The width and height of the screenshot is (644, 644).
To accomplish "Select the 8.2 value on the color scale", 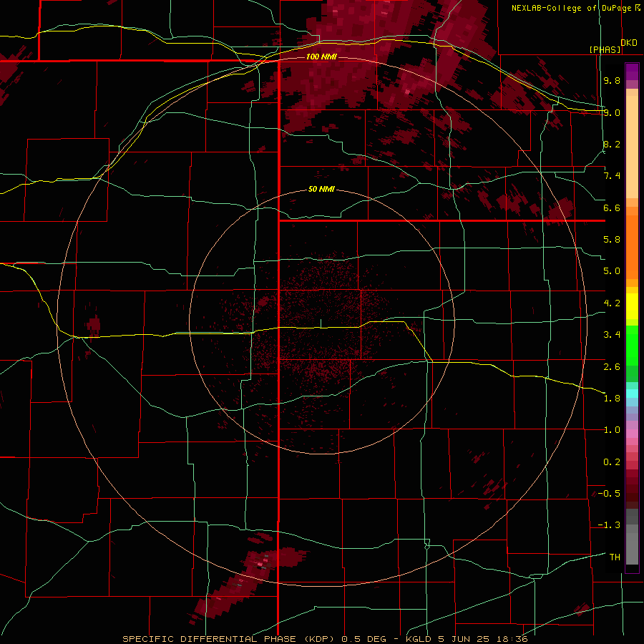I will point(612,144).
